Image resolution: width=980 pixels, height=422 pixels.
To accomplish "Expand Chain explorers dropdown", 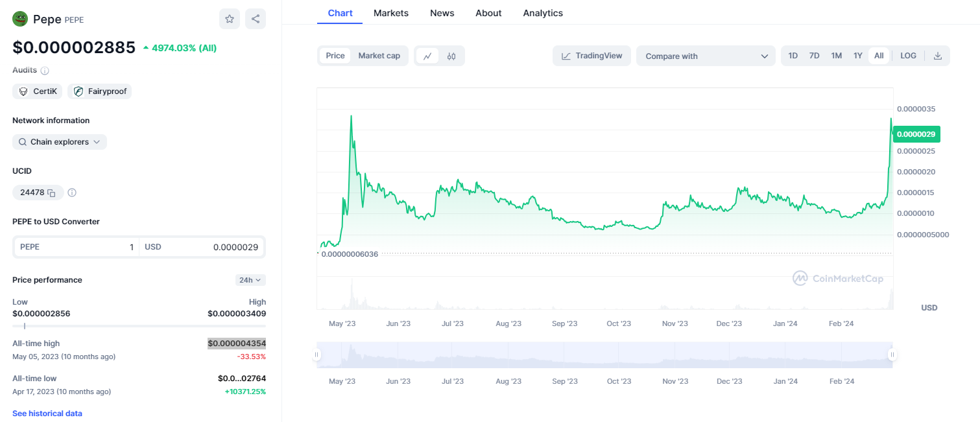I will pyautogui.click(x=60, y=142).
